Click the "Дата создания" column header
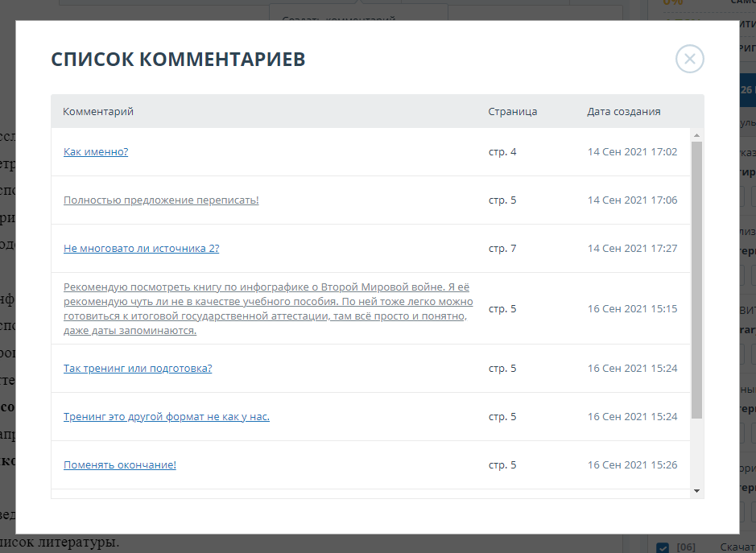This screenshot has height=553, width=756. [x=624, y=112]
